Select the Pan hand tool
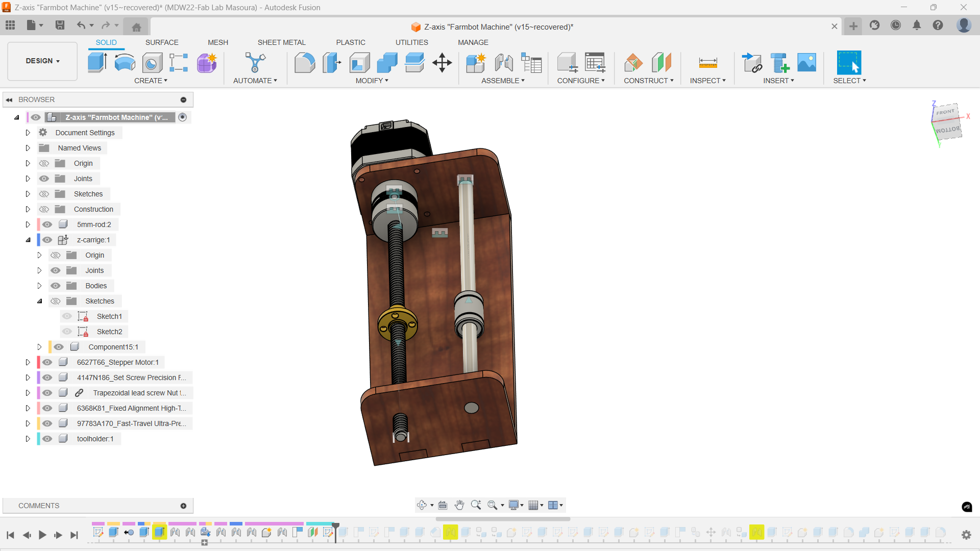Screen dimensions: 980x551 [x=459, y=505]
